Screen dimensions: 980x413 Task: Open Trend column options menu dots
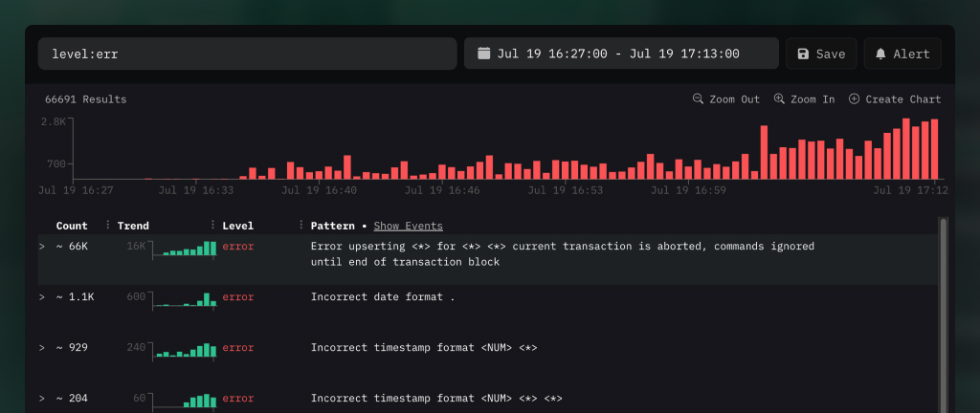point(212,226)
